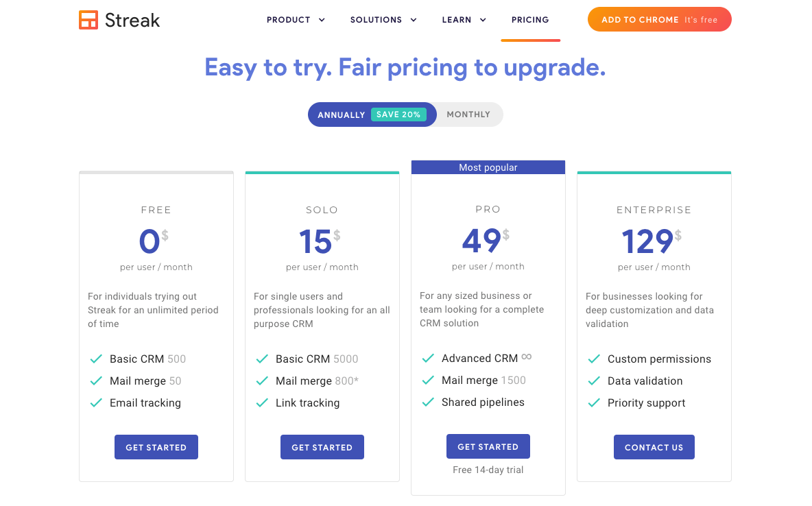Click the checkmark next to Priority support
The image size is (812, 506).
click(x=594, y=403)
